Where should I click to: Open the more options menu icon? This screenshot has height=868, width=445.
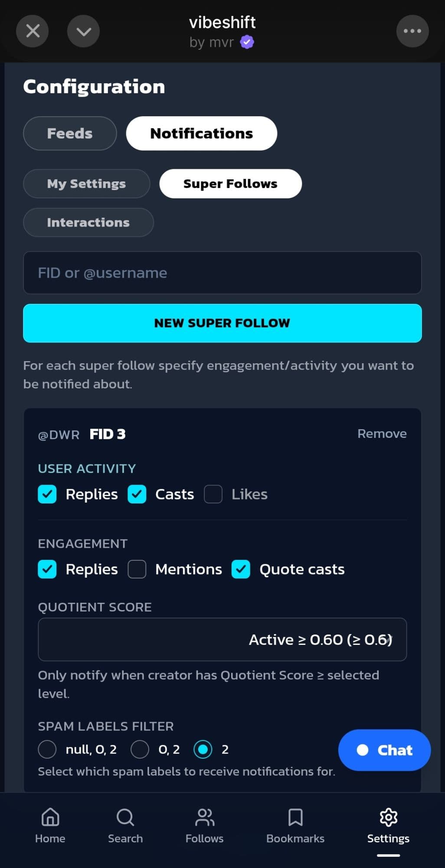(x=412, y=31)
